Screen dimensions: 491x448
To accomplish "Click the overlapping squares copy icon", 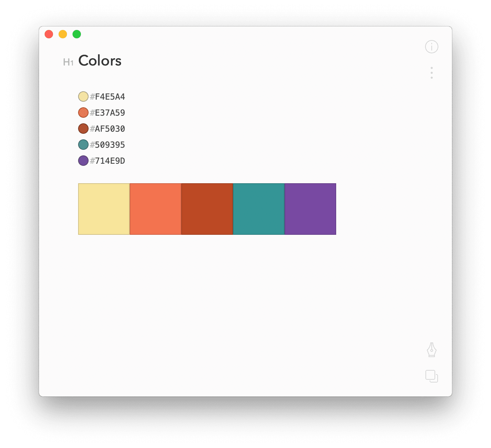I will pyautogui.click(x=432, y=376).
